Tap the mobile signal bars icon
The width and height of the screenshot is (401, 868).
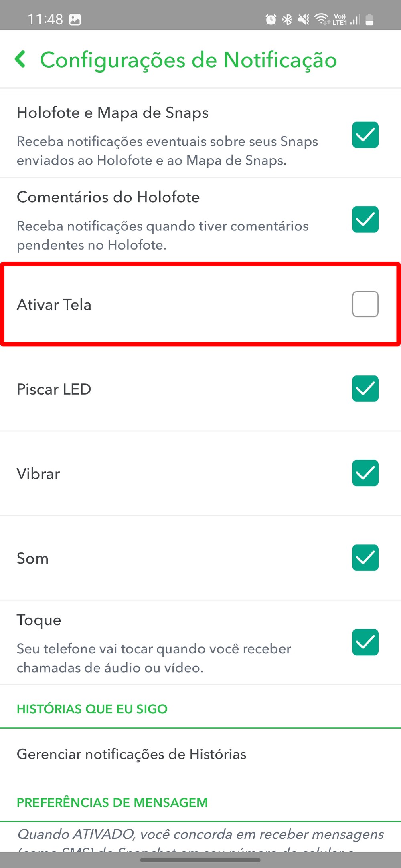pyautogui.click(x=355, y=19)
